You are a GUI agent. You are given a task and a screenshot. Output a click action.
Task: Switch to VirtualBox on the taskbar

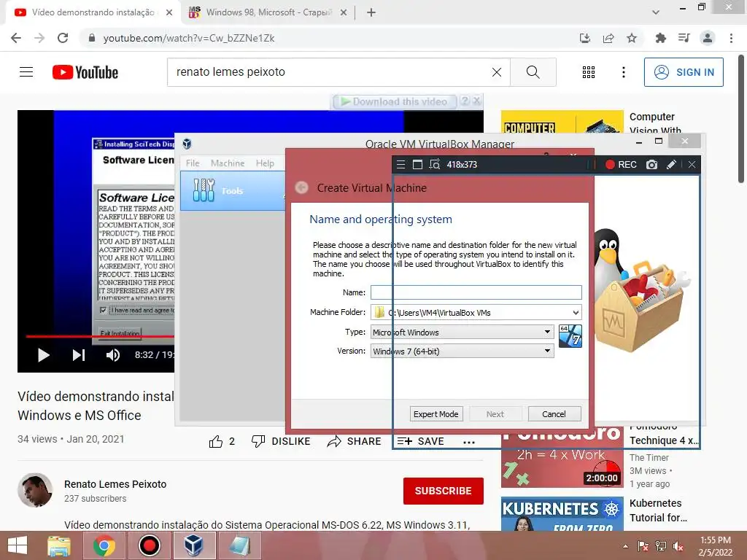(194, 545)
